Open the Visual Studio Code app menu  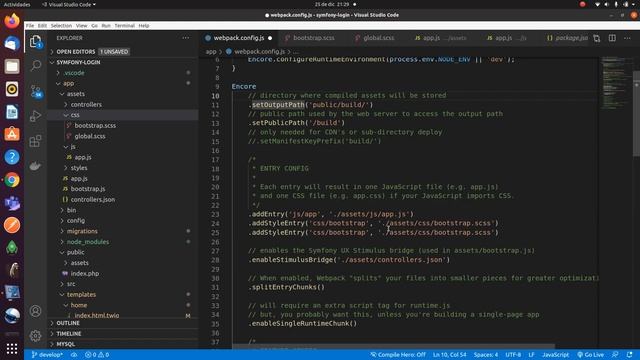[x=69, y=4]
